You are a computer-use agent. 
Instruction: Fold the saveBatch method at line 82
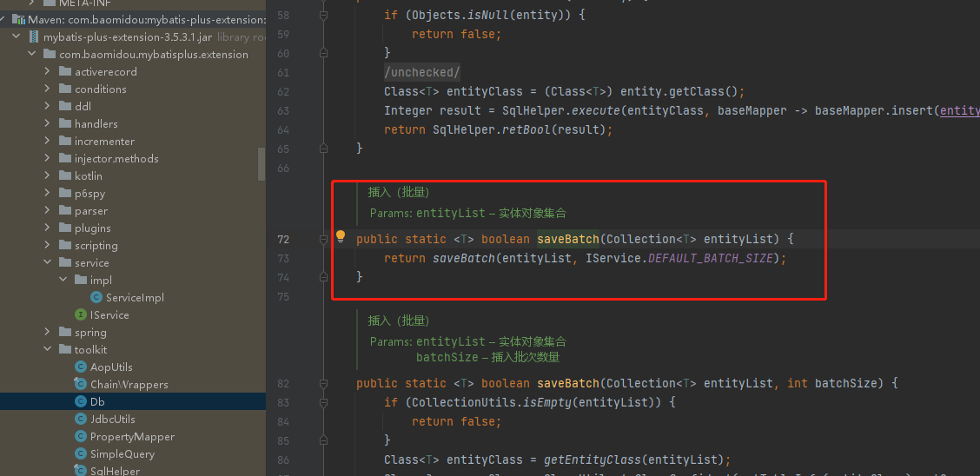(323, 383)
